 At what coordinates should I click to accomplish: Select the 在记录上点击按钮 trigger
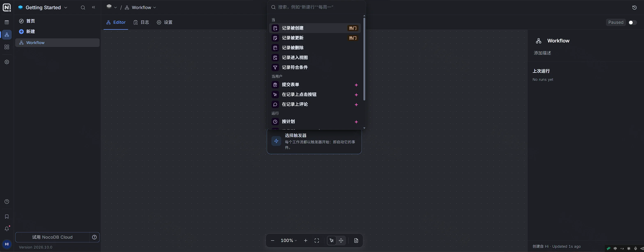coord(315,95)
